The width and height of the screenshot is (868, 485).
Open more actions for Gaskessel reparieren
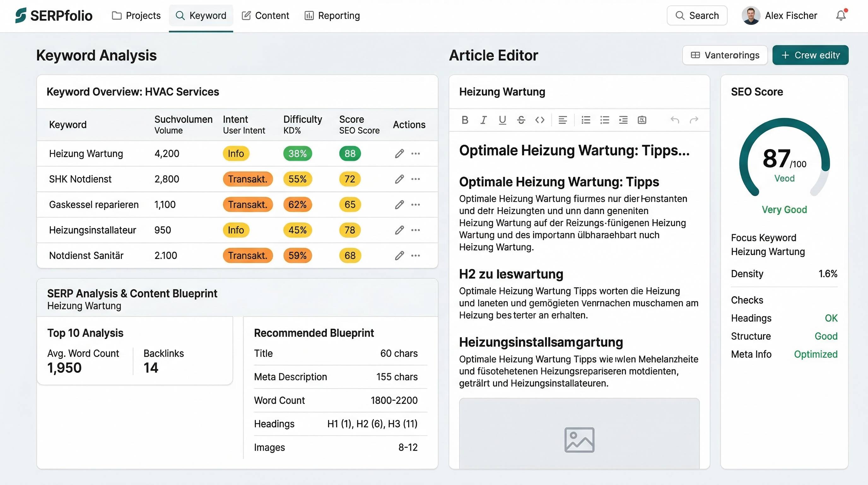pos(416,205)
